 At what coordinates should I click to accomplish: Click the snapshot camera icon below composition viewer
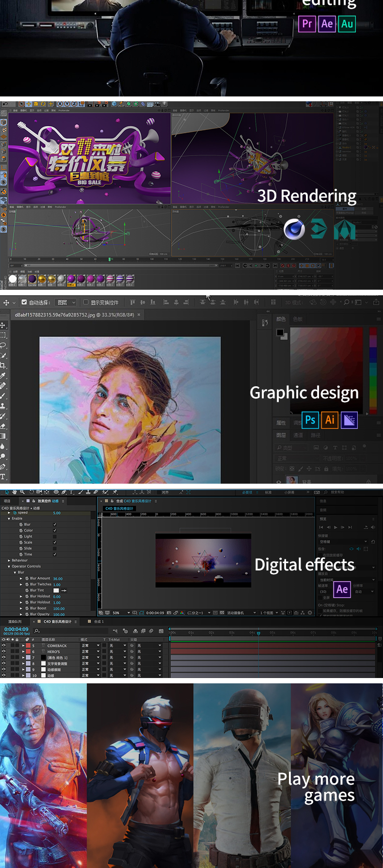[x=169, y=613]
